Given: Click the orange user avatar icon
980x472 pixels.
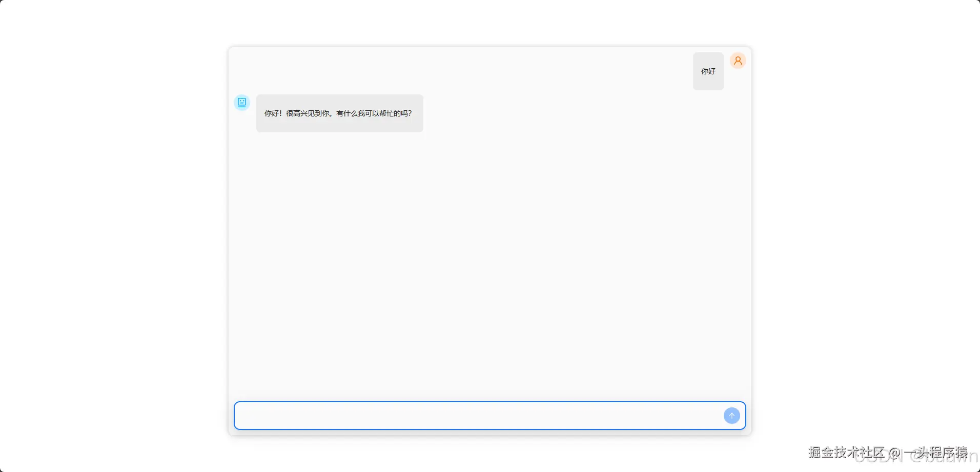Looking at the screenshot, I should 738,61.
